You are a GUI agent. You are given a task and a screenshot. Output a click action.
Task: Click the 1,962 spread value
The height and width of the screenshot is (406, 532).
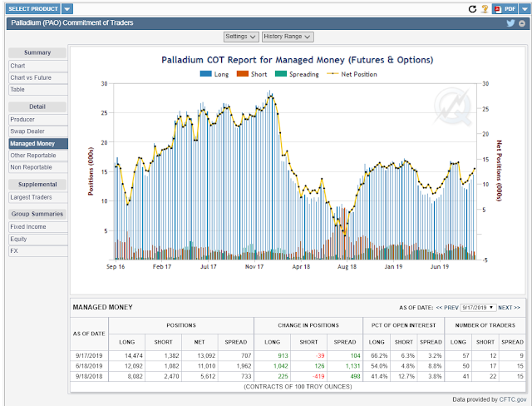click(244, 366)
